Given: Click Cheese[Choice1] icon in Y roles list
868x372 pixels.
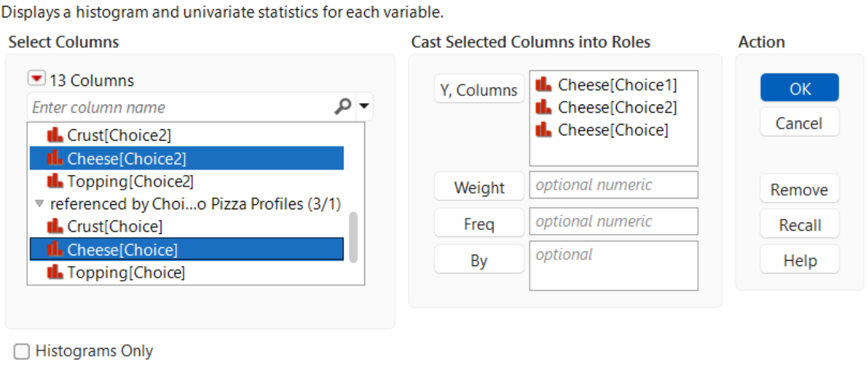Looking at the screenshot, I should (544, 84).
